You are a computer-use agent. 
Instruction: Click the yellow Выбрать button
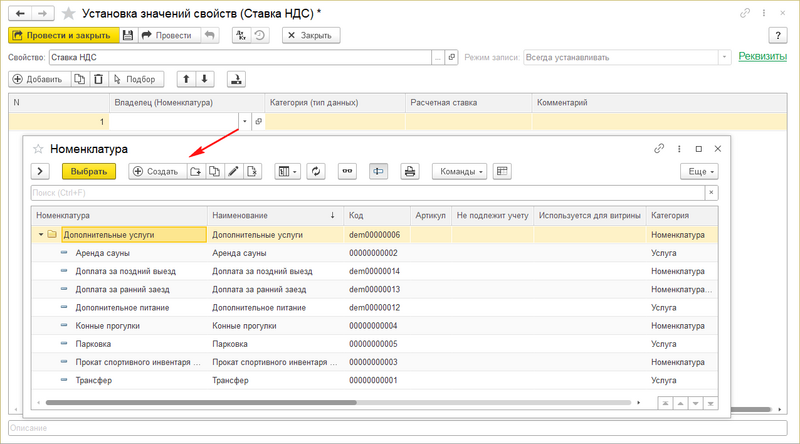click(x=89, y=172)
